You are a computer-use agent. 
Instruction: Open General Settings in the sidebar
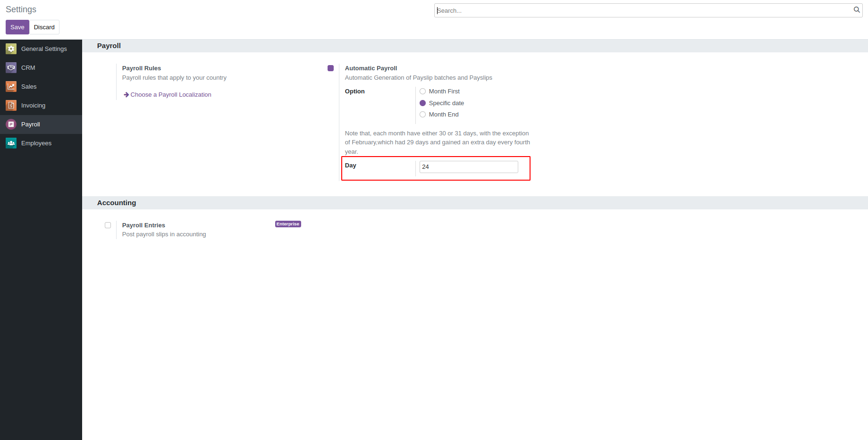click(x=44, y=49)
